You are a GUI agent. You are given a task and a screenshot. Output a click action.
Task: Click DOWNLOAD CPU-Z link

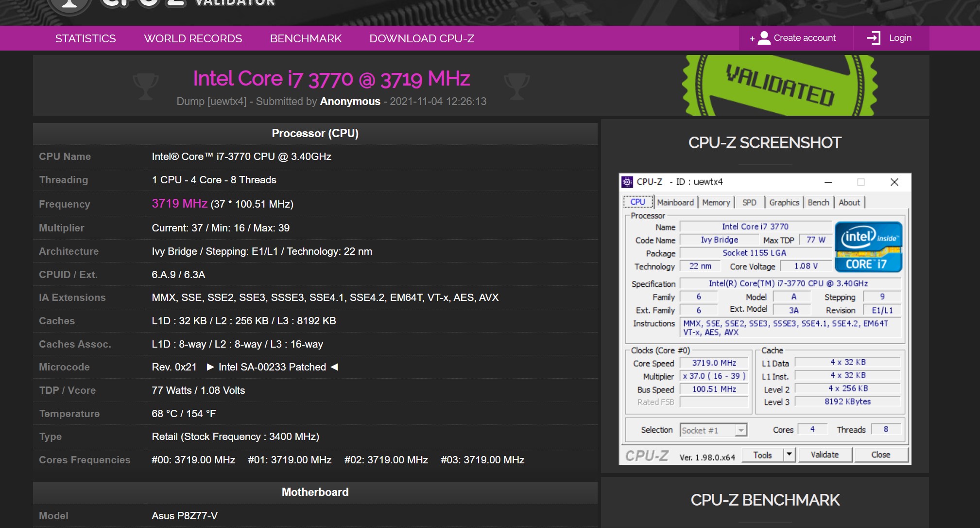point(421,38)
